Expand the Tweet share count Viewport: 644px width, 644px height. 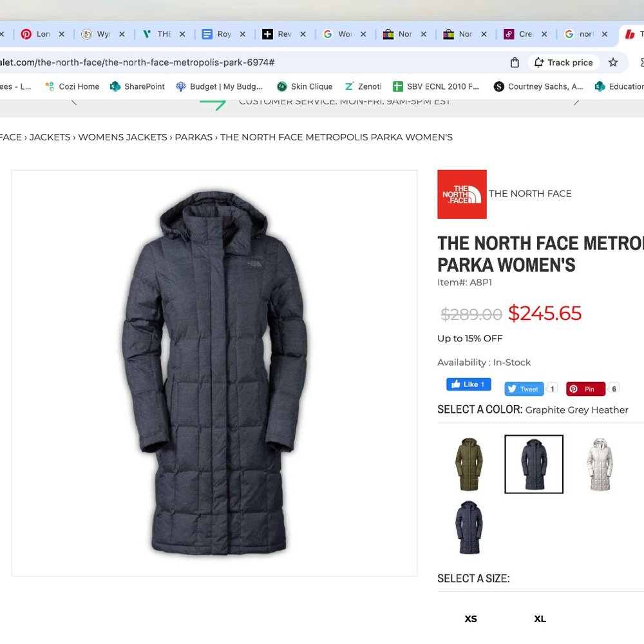click(552, 388)
